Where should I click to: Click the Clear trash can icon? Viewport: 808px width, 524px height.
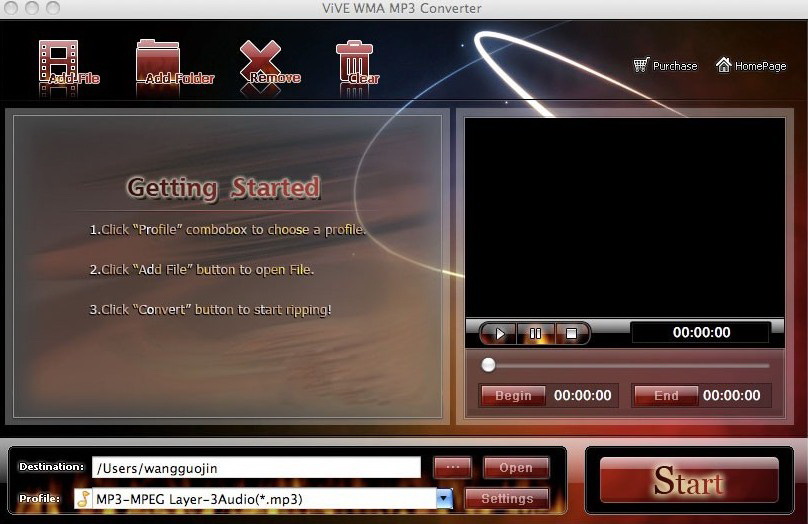click(x=354, y=62)
